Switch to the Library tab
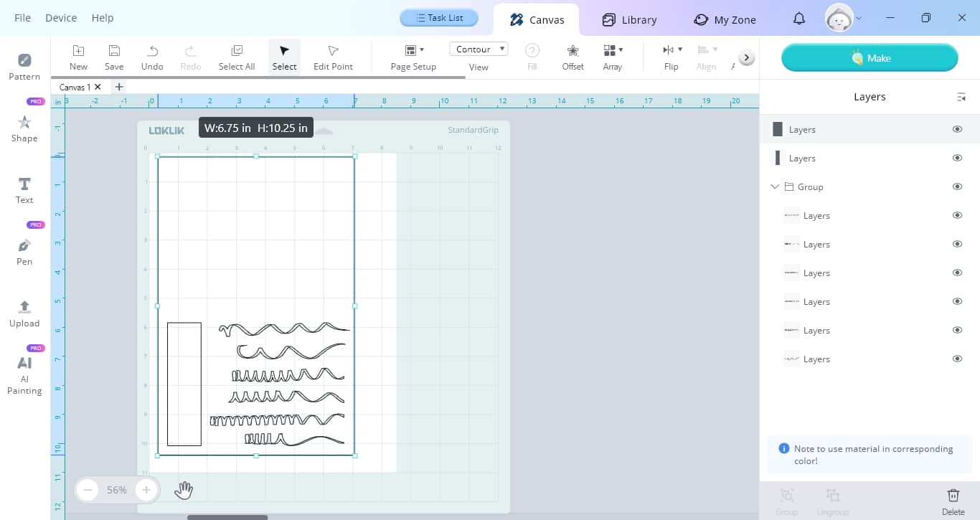Viewport: 980px width, 520px height. (x=629, y=19)
